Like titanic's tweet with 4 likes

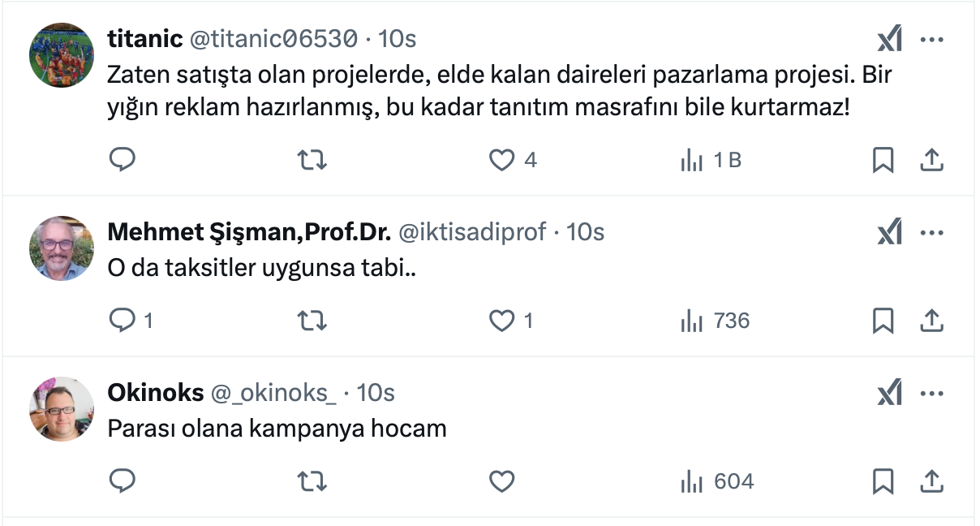pyautogui.click(x=502, y=160)
